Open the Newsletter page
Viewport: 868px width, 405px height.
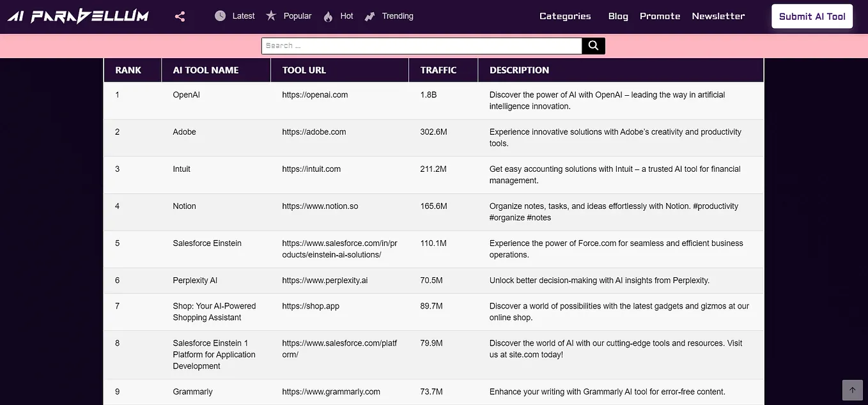point(718,16)
